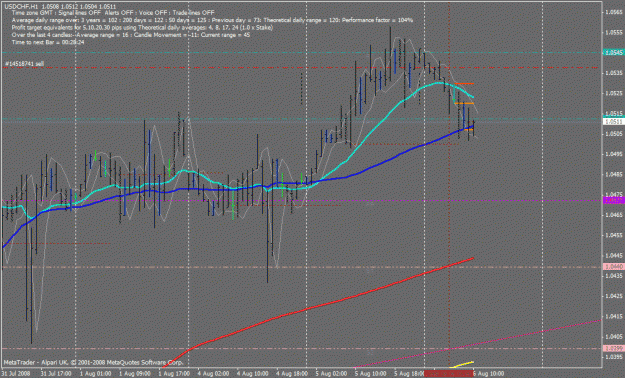Click the '4 Aug 18:00' time axis label
625x378 pixels.
click(x=292, y=374)
